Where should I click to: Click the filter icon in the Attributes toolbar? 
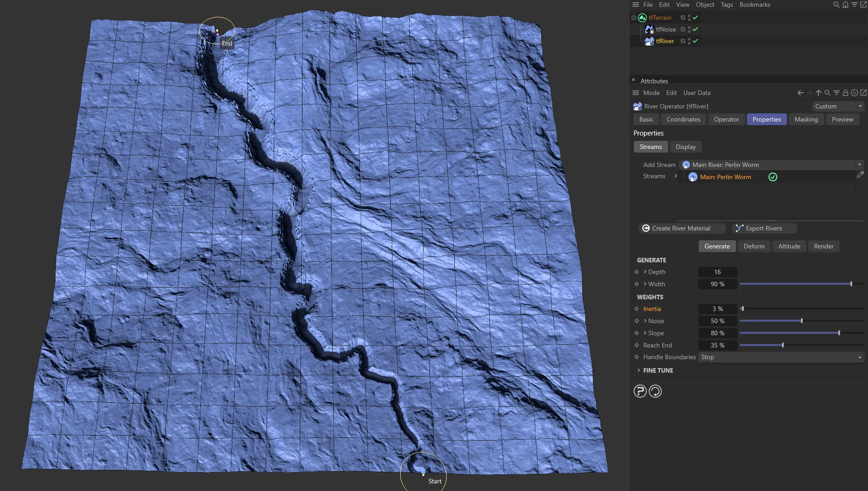836,93
